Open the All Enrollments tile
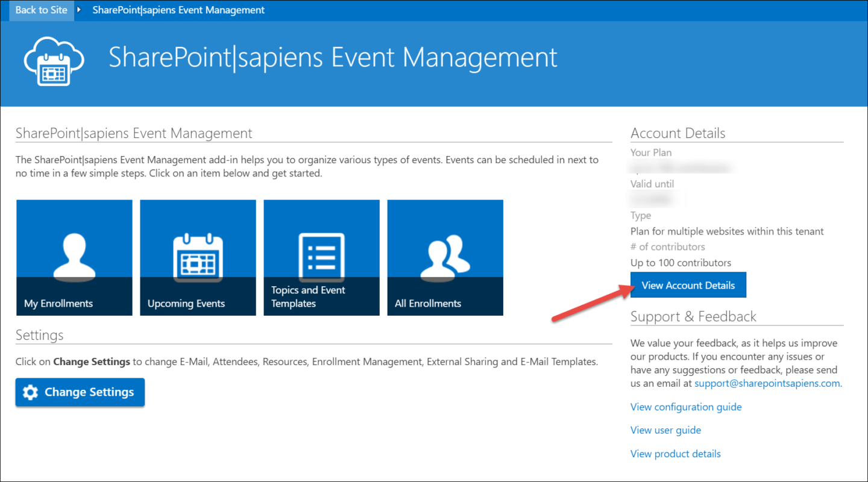The width and height of the screenshot is (868, 482). point(445,257)
